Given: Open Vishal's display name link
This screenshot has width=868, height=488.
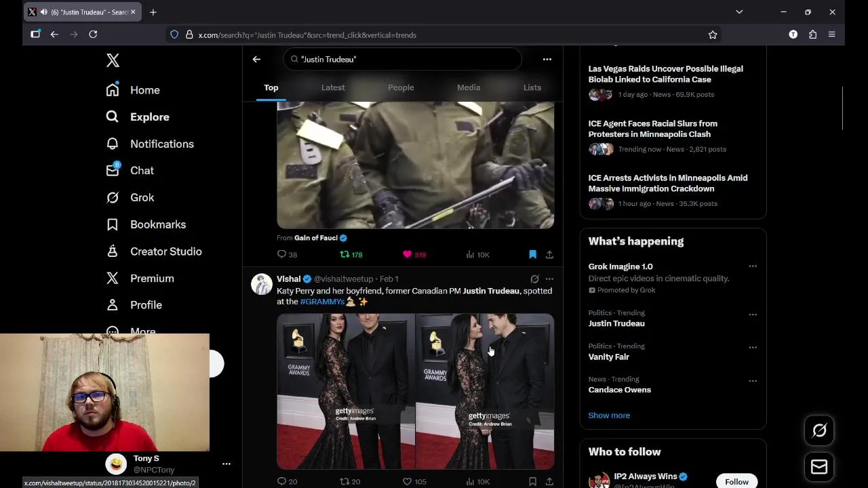Looking at the screenshot, I should (289, 279).
